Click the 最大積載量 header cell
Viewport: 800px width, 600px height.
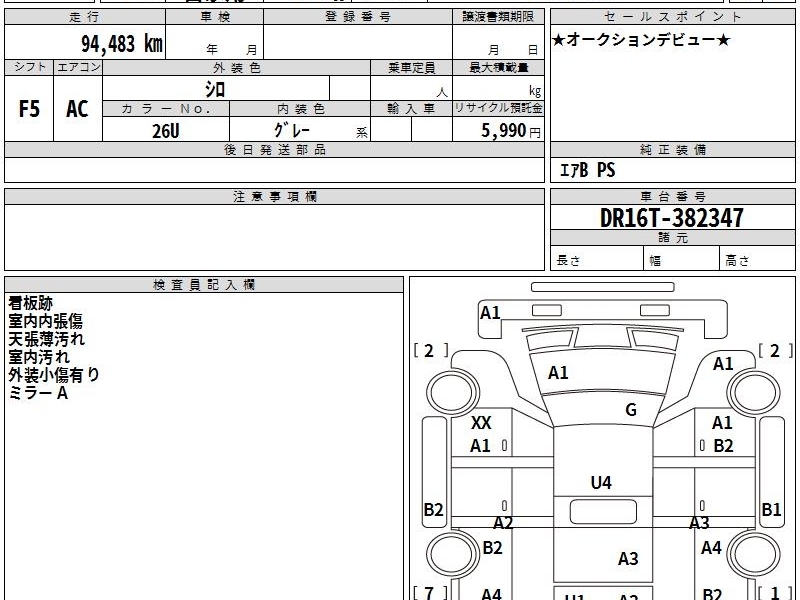click(498, 68)
